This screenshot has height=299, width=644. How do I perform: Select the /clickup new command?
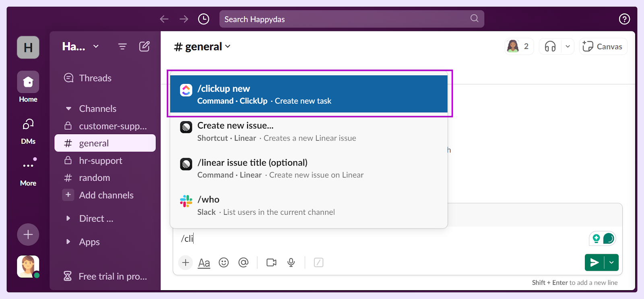pyautogui.click(x=309, y=94)
